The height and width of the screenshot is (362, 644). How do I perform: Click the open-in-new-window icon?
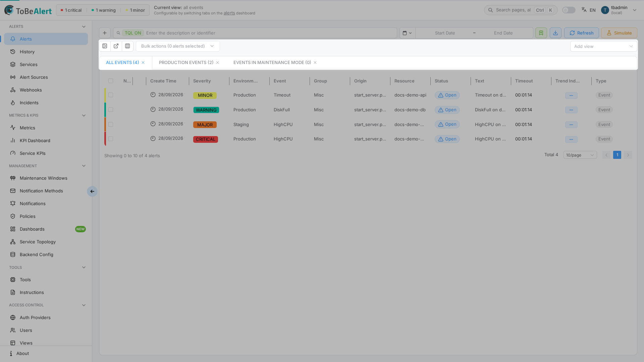point(116,46)
